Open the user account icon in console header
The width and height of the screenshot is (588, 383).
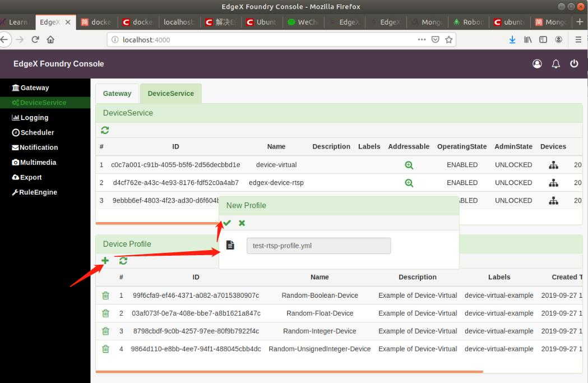coord(537,64)
